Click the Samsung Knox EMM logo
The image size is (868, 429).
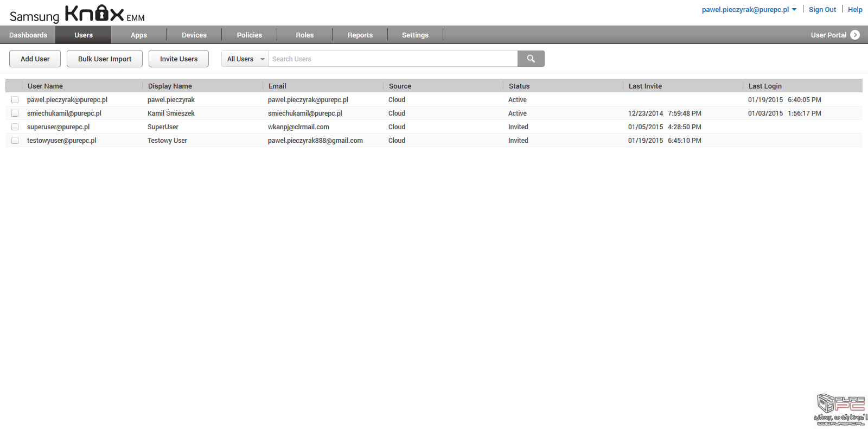pyautogui.click(x=77, y=14)
